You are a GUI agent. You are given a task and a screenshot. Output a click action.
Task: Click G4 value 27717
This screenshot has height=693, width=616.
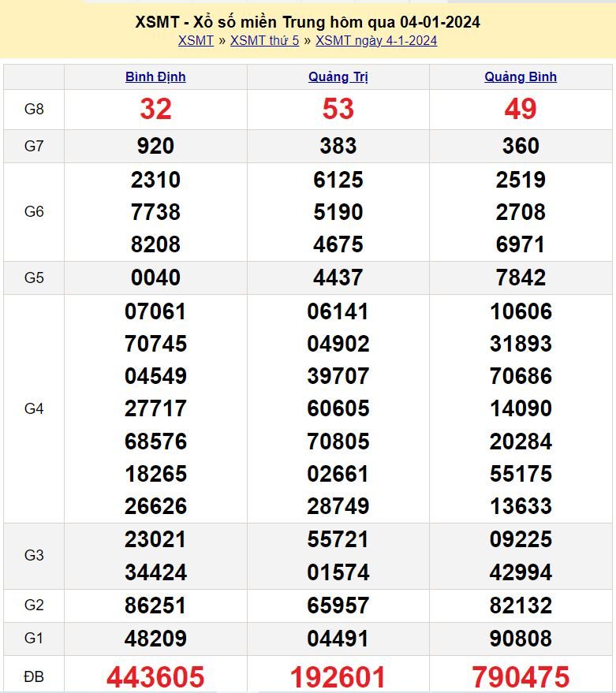pos(155,408)
